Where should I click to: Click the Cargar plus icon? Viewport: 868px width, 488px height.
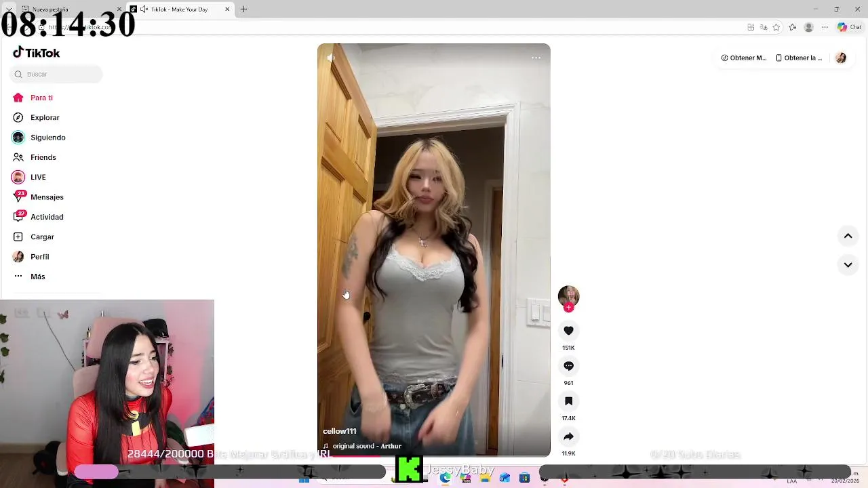coord(18,237)
